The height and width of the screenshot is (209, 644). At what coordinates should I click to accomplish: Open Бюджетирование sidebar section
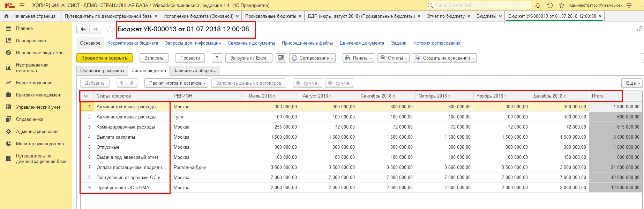pyautogui.click(x=34, y=83)
